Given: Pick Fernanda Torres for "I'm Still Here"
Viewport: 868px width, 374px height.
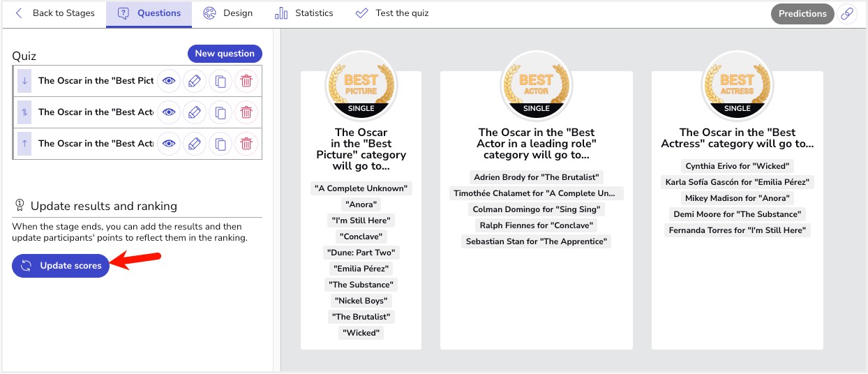Looking at the screenshot, I should 737,230.
